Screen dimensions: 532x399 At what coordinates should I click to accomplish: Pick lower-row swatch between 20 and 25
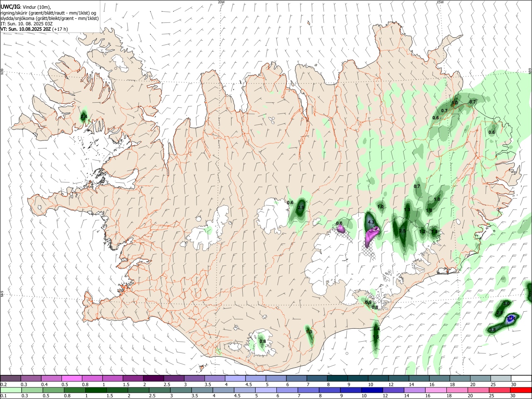point(479,390)
